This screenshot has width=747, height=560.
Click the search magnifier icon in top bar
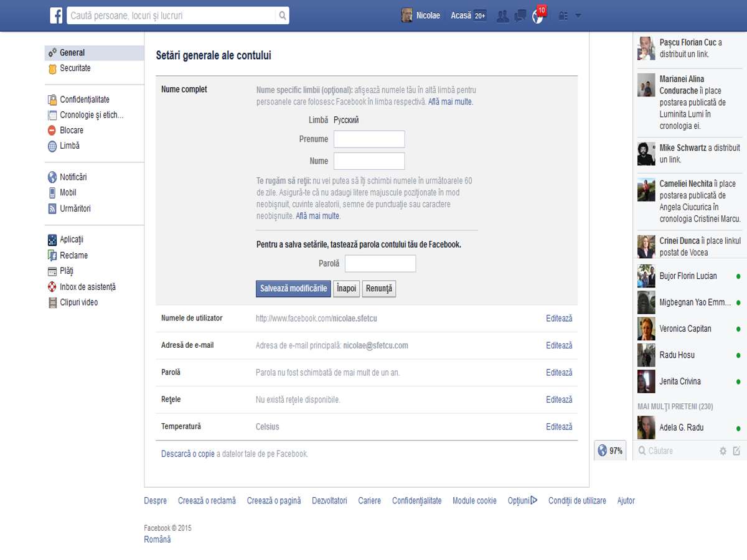click(x=282, y=16)
